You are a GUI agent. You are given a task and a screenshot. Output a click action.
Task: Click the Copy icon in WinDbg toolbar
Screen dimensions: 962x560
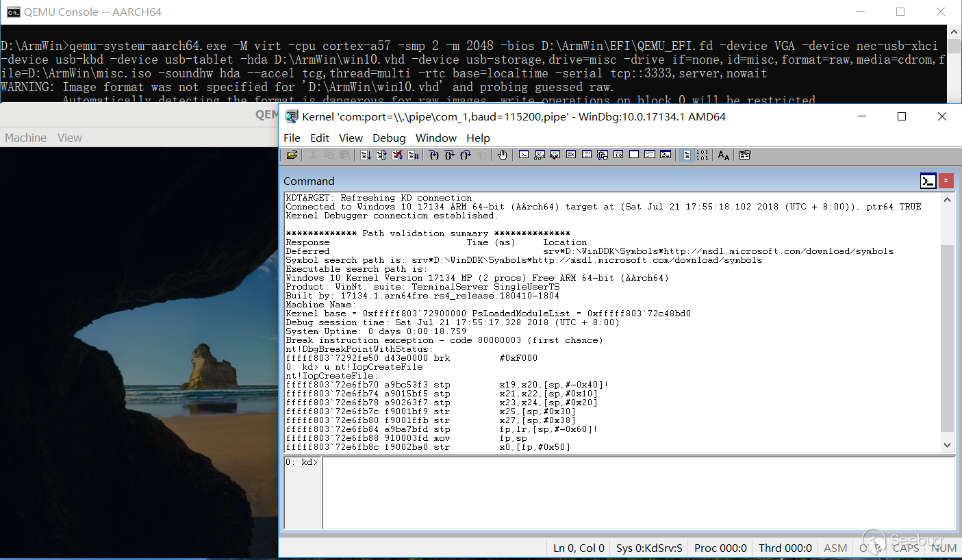(x=329, y=155)
